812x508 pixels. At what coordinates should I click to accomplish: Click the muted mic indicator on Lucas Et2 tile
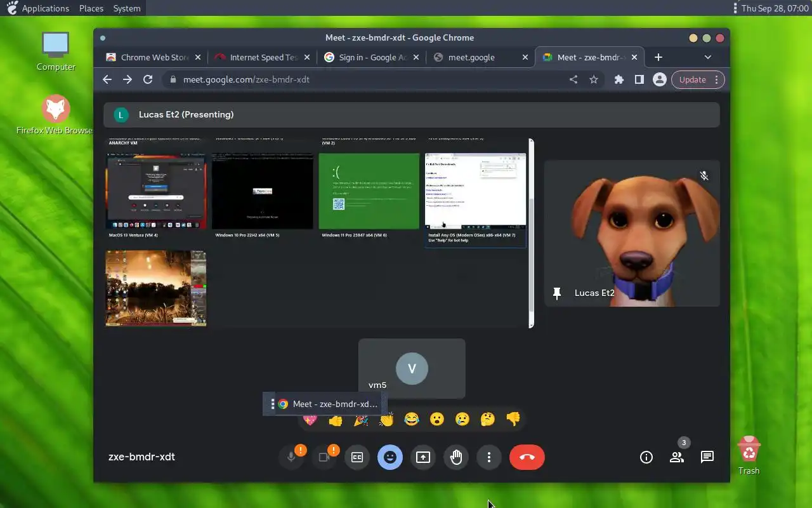click(704, 176)
